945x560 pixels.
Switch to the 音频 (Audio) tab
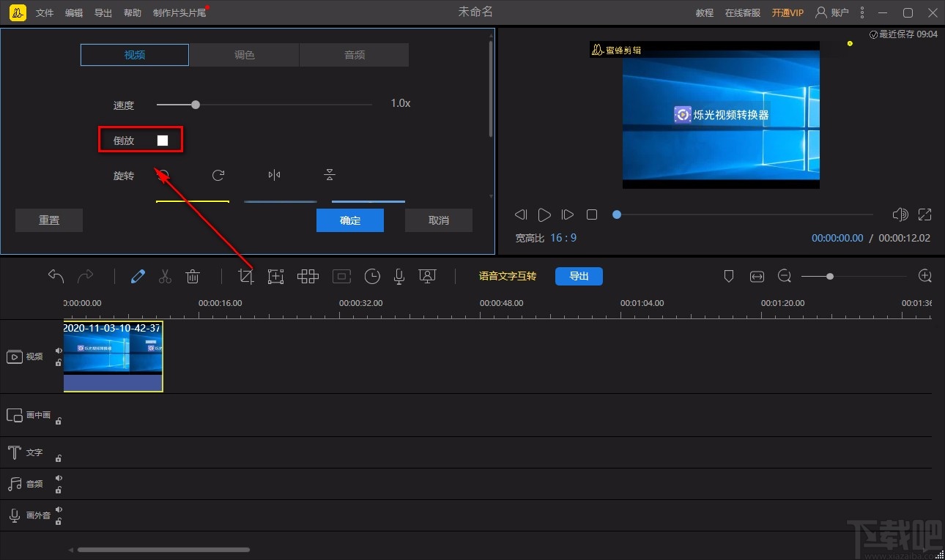point(354,55)
